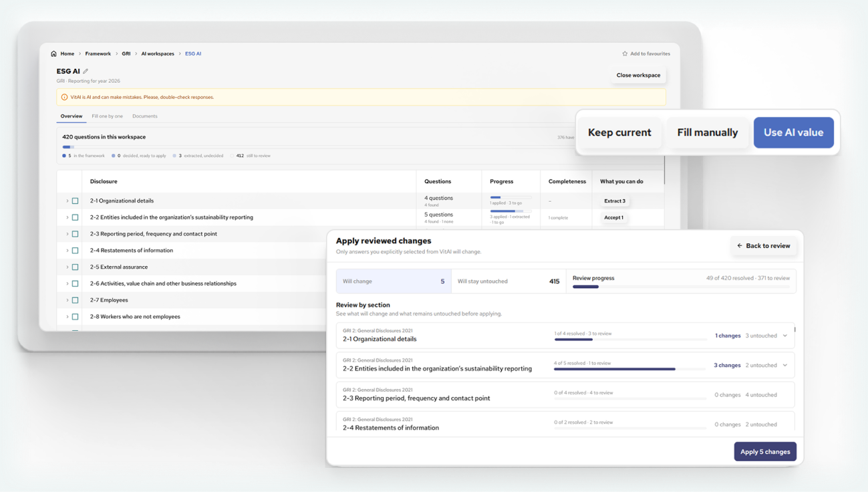Open GRI in the breadcrumb
868x492 pixels.
pos(126,53)
